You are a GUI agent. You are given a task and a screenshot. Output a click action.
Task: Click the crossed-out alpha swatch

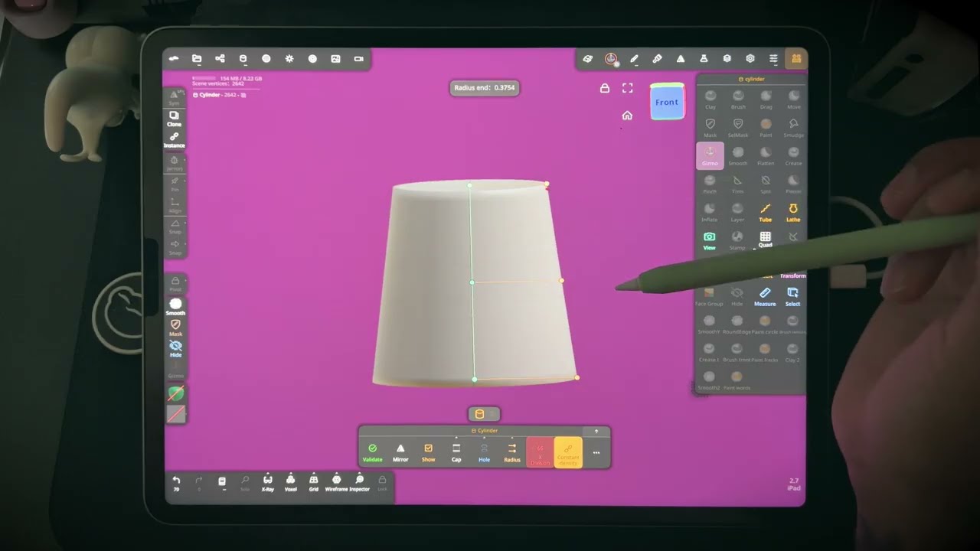[x=176, y=414]
